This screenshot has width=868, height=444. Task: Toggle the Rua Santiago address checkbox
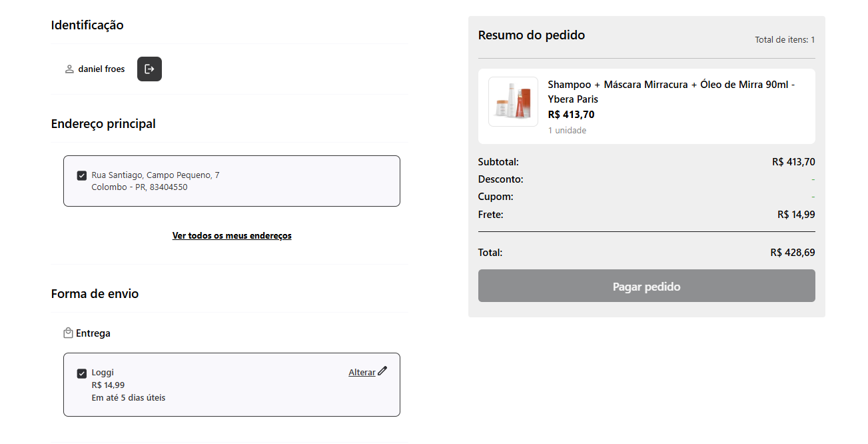[82, 175]
